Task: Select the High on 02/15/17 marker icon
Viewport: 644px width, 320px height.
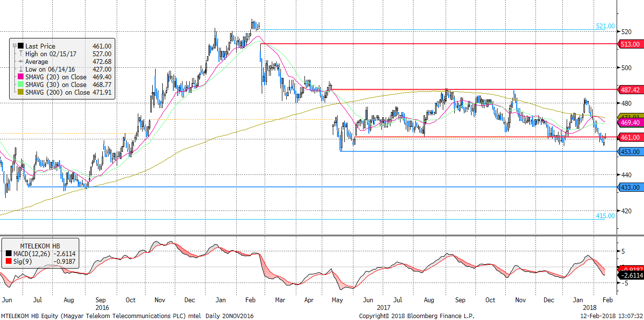Action: pyautogui.click(x=21, y=54)
